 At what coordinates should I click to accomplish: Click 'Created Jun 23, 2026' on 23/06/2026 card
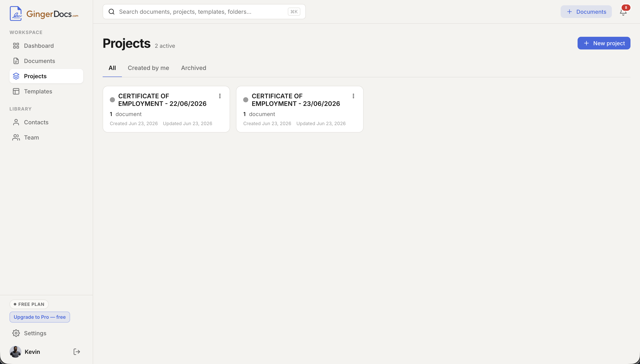coord(267,123)
